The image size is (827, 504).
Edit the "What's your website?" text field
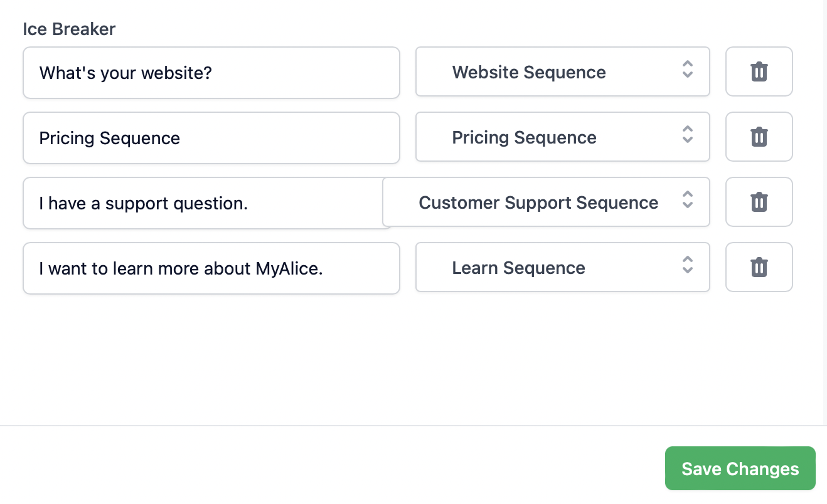pyautogui.click(x=211, y=73)
